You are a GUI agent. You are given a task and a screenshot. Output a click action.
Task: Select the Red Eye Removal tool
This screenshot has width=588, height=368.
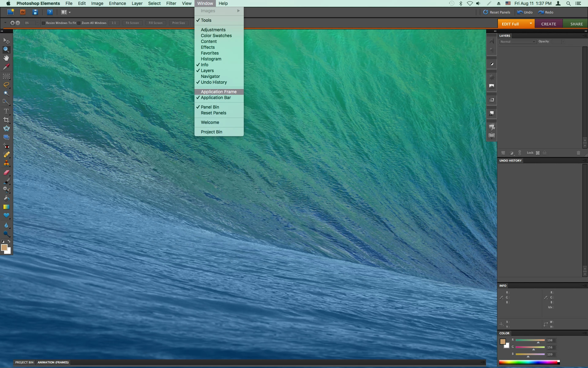[6, 146]
